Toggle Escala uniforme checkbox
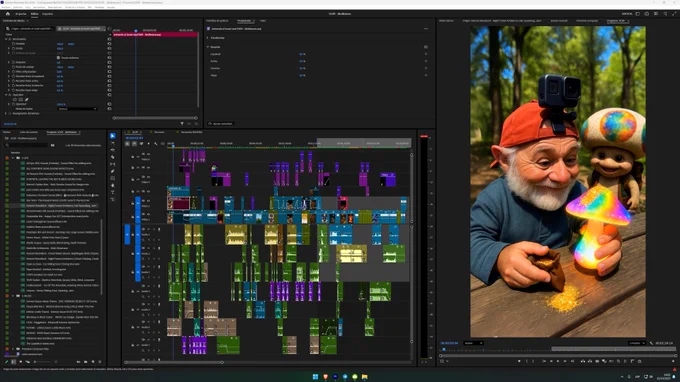This screenshot has width=680, height=382. click(x=59, y=58)
